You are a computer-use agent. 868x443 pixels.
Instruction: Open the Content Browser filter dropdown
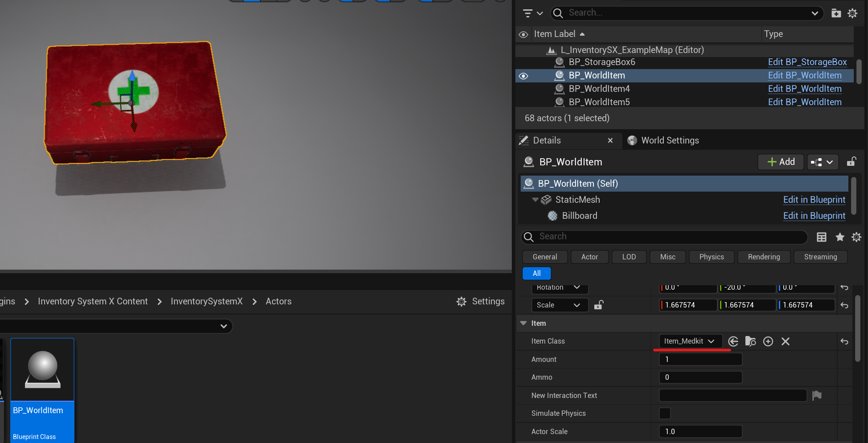(x=224, y=326)
